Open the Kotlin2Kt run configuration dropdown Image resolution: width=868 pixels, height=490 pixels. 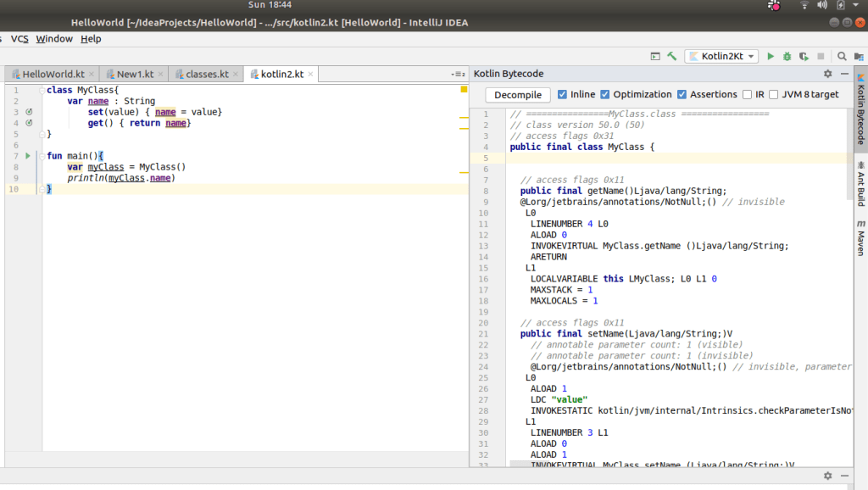coord(721,56)
